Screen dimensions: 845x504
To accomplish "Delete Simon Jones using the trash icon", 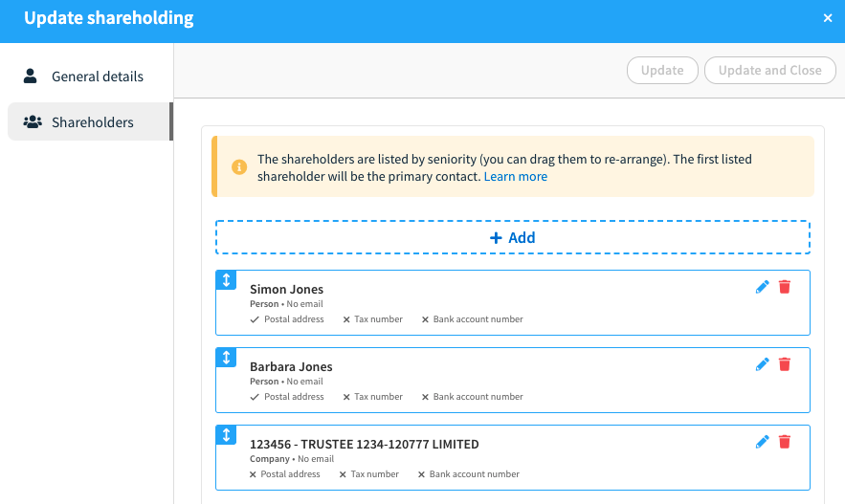I will pyautogui.click(x=785, y=287).
